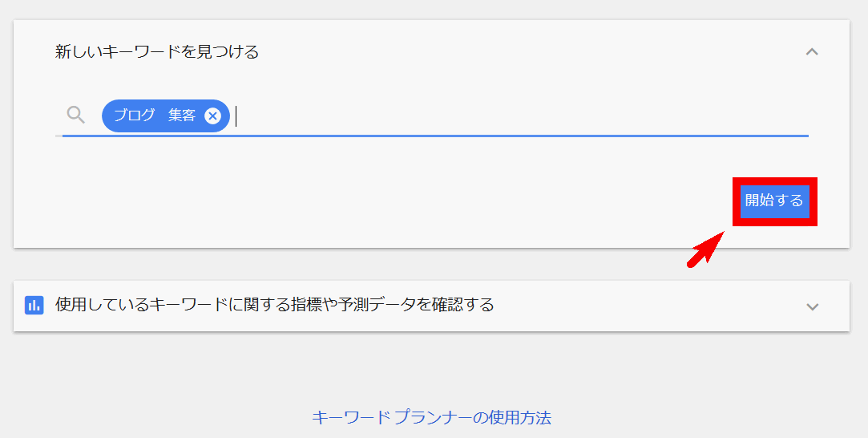
Task: Click the red highlight frame around 開始する
Action: click(x=775, y=181)
